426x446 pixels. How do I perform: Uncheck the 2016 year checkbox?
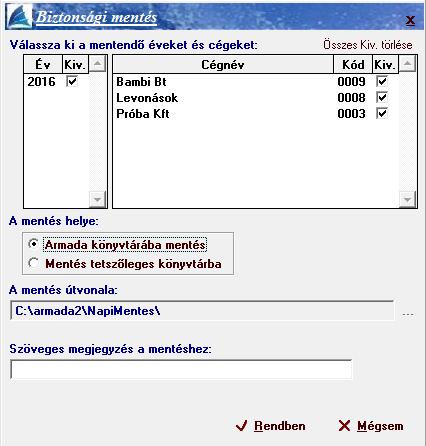pyautogui.click(x=72, y=81)
